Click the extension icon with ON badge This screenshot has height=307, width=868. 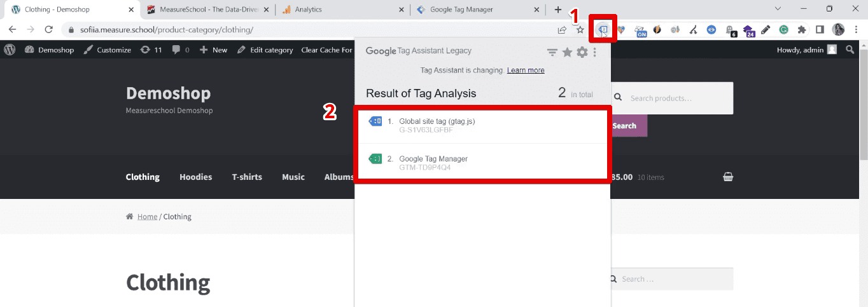640,30
